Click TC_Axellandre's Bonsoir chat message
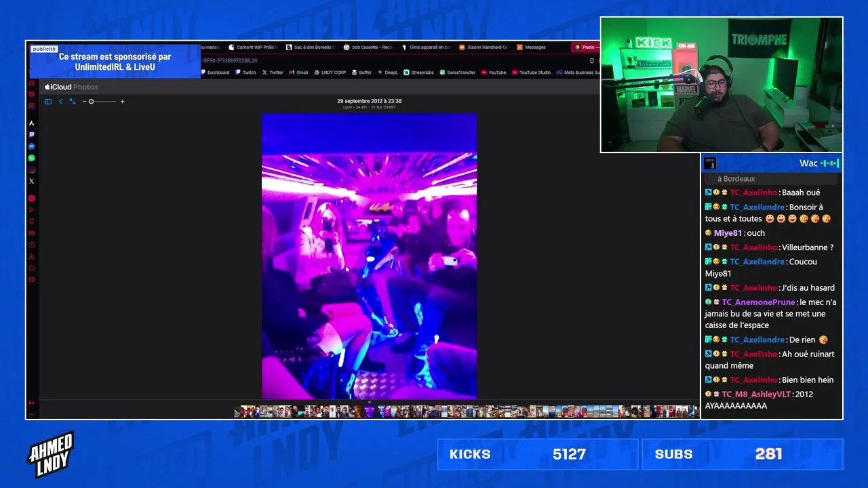Viewport: 868px width, 488px height. click(768, 213)
